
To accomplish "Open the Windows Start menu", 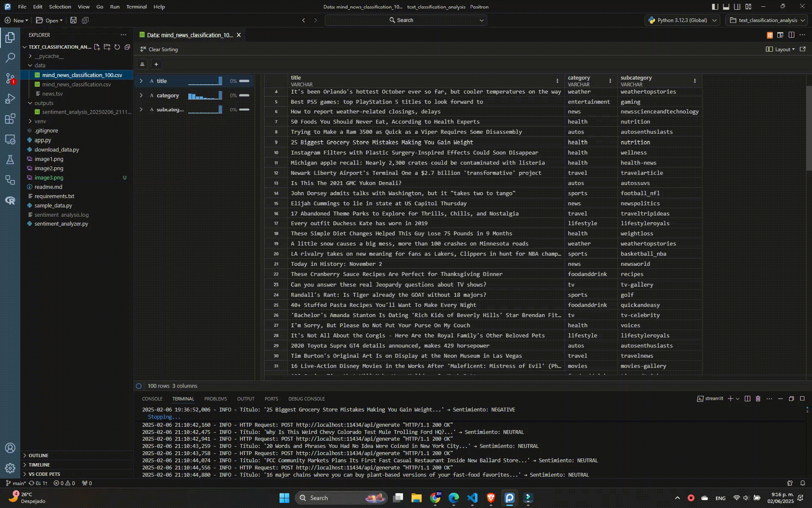I will click(x=284, y=498).
